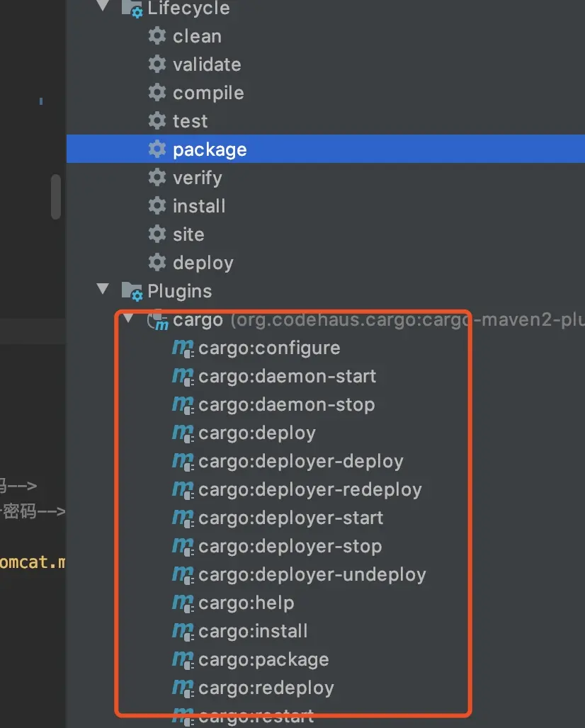Select the cargo:install goal text
Viewport: 585px width, 728px height.
tap(253, 632)
